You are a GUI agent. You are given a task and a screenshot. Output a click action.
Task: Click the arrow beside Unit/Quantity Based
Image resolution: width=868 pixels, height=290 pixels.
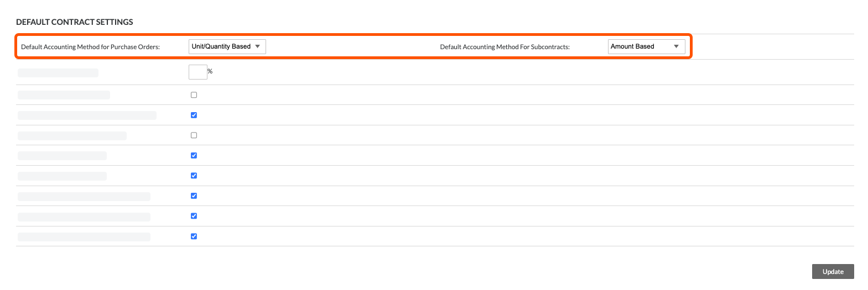point(257,46)
